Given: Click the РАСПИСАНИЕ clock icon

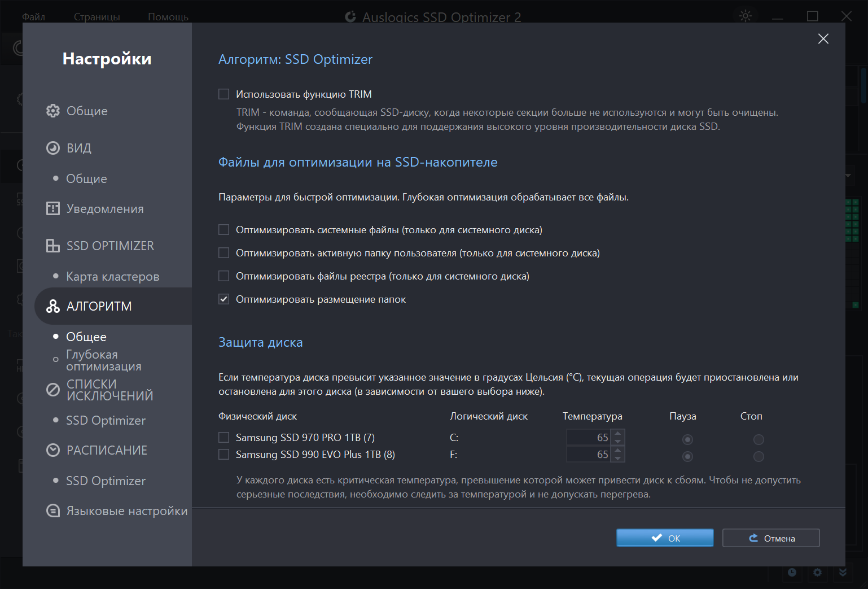Looking at the screenshot, I should (x=52, y=450).
